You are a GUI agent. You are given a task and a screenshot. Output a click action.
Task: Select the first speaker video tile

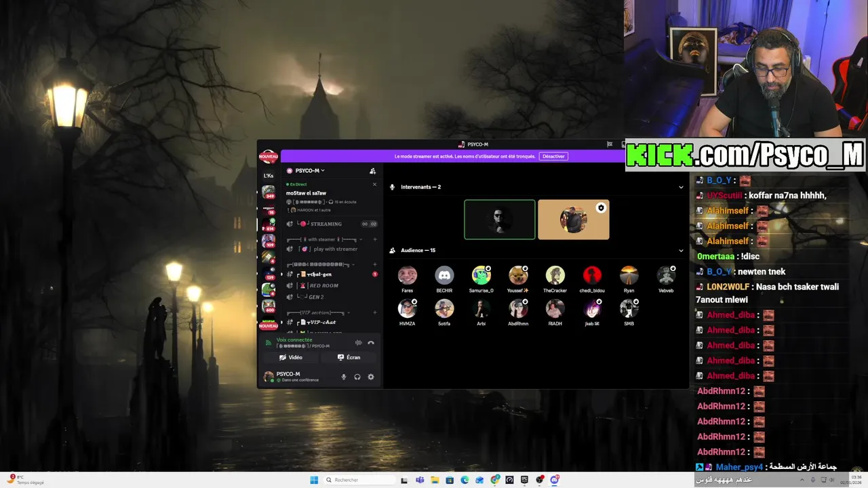tap(500, 220)
